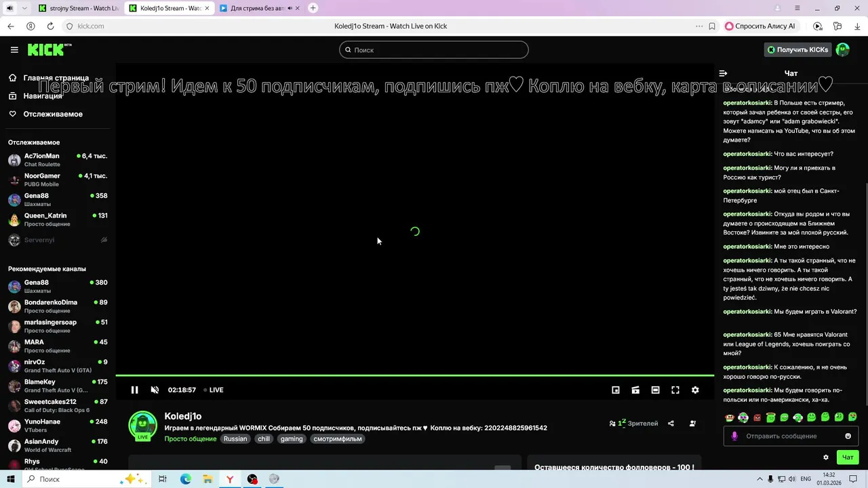This screenshot has width=868, height=488.
Task: Enable mini-player mode in video controls
Action: coord(616,390)
